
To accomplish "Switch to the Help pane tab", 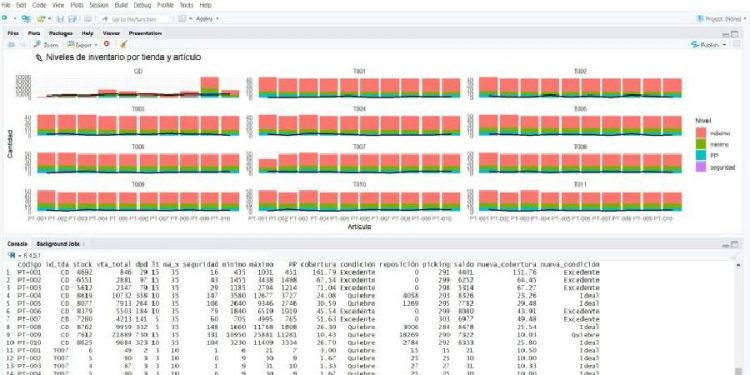I will pyautogui.click(x=88, y=33).
